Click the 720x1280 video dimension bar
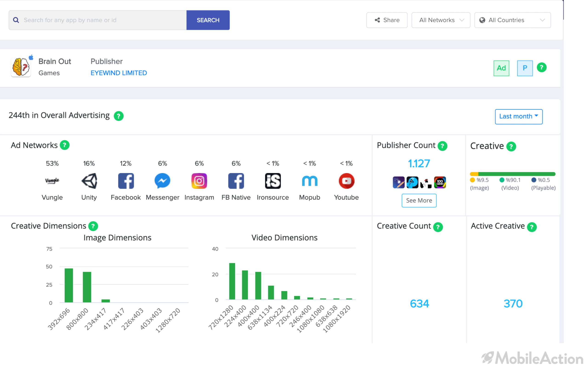588x373 pixels. (232, 281)
